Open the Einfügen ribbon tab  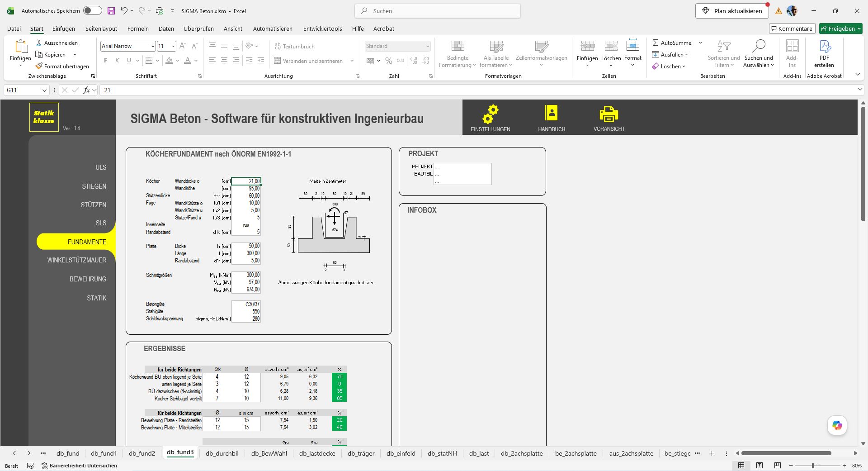(64, 29)
